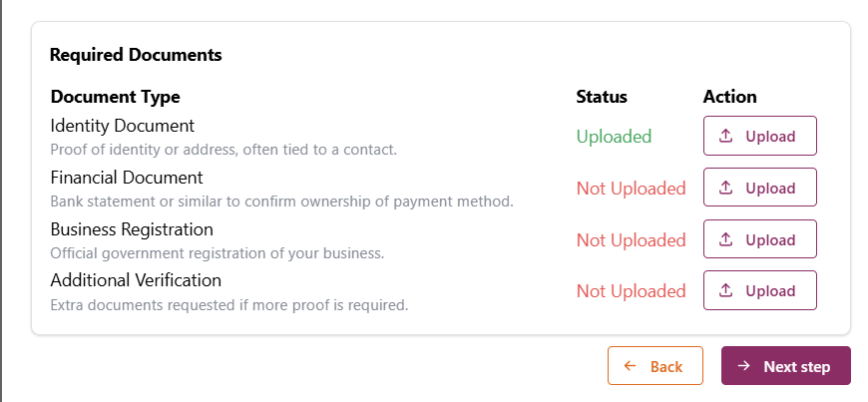
Task: Select the Financial Document row title
Action: [127, 178]
